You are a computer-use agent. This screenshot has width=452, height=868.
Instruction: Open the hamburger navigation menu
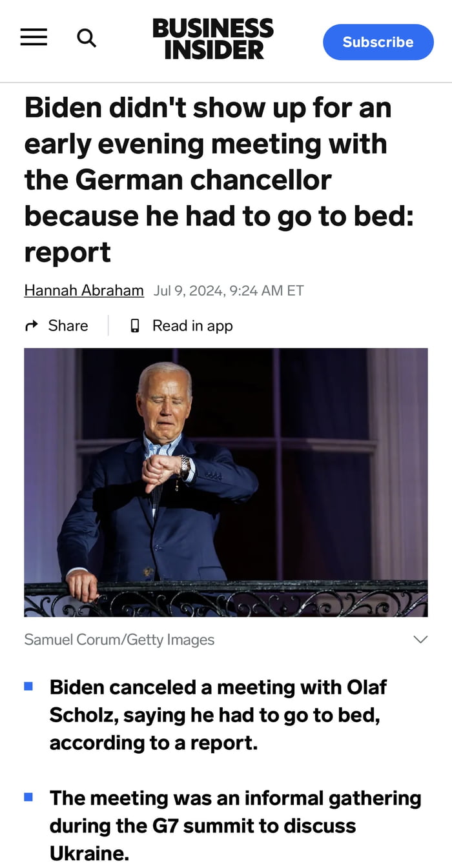click(34, 38)
